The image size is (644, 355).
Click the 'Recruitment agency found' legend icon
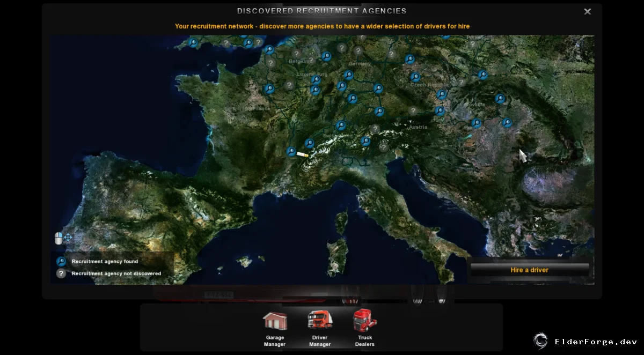pyautogui.click(x=61, y=262)
